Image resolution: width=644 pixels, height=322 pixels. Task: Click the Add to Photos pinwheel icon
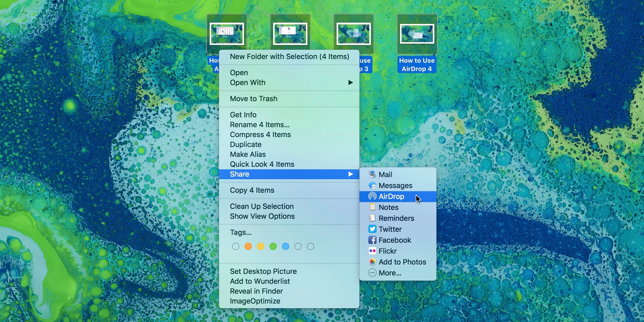pos(372,262)
